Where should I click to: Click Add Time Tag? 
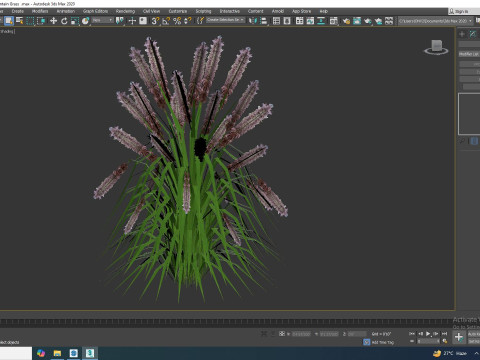click(383, 342)
